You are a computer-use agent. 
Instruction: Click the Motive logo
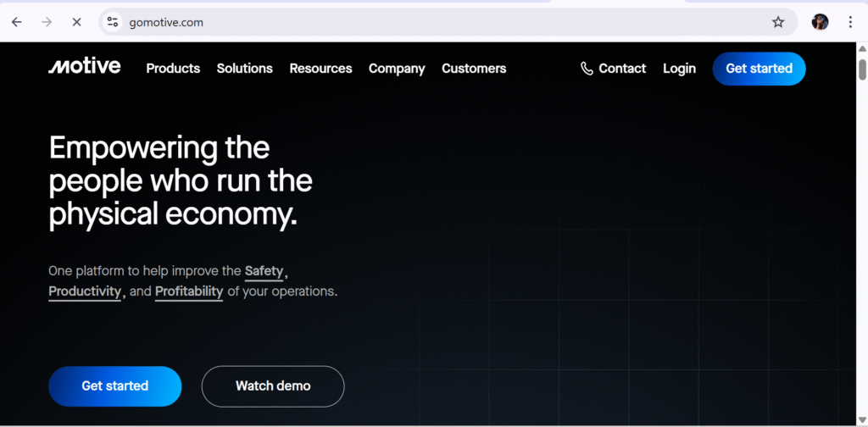click(x=84, y=67)
